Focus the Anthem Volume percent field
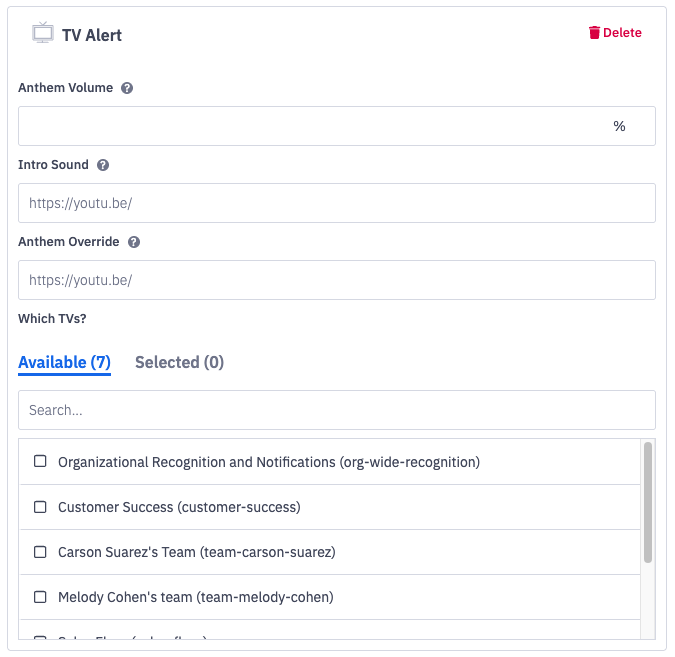 (310, 126)
